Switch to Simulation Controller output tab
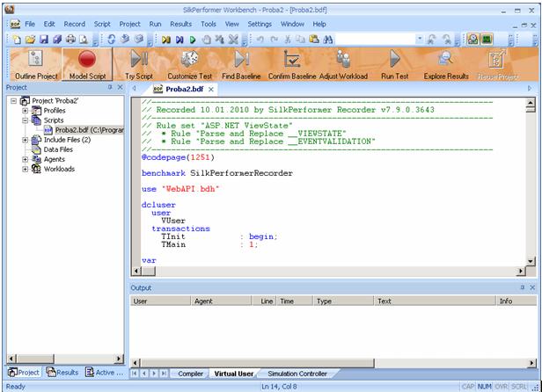Image resolution: width=542 pixels, height=392 pixels. 297,374
